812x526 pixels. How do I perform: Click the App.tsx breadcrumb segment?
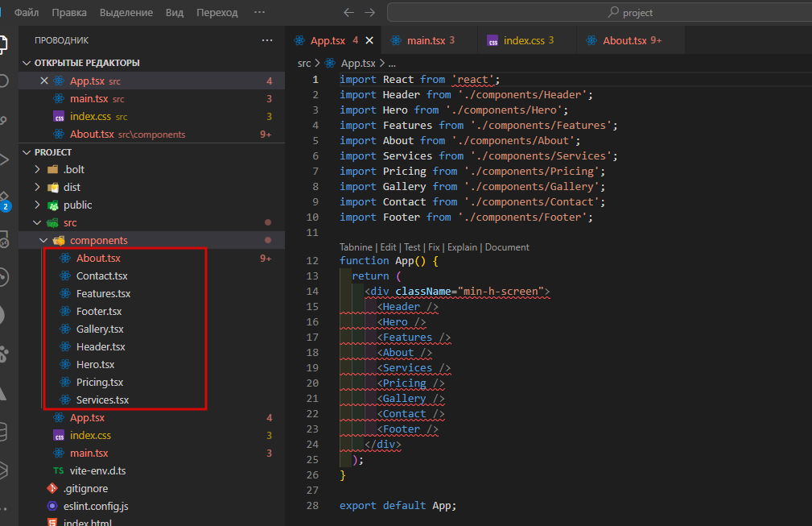[x=358, y=63]
